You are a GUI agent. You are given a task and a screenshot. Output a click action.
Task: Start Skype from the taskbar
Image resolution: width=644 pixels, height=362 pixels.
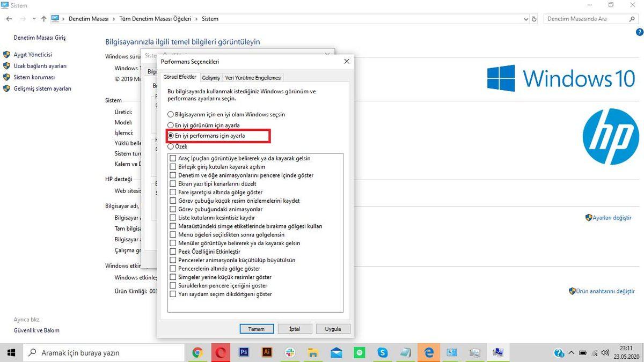[383, 352]
